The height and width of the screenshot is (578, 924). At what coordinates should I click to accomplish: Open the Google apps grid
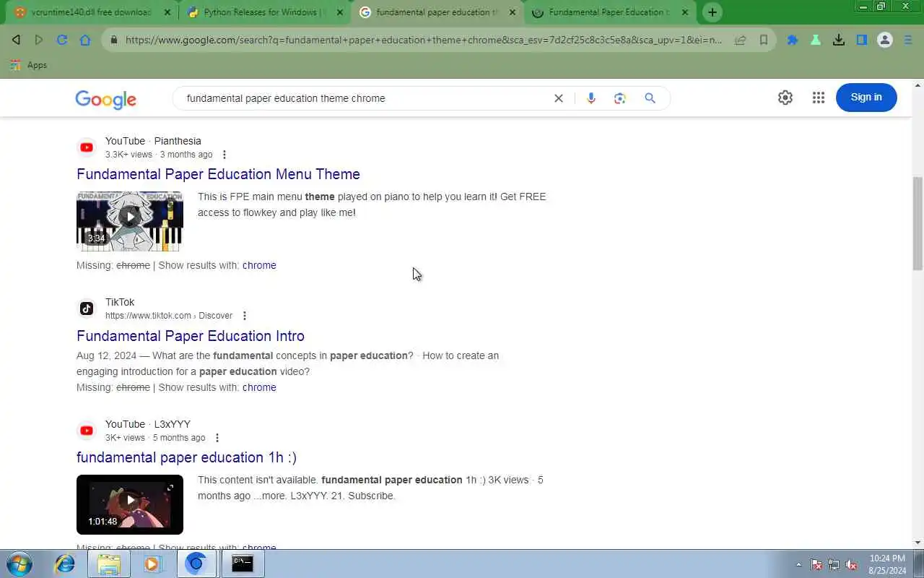point(818,98)
